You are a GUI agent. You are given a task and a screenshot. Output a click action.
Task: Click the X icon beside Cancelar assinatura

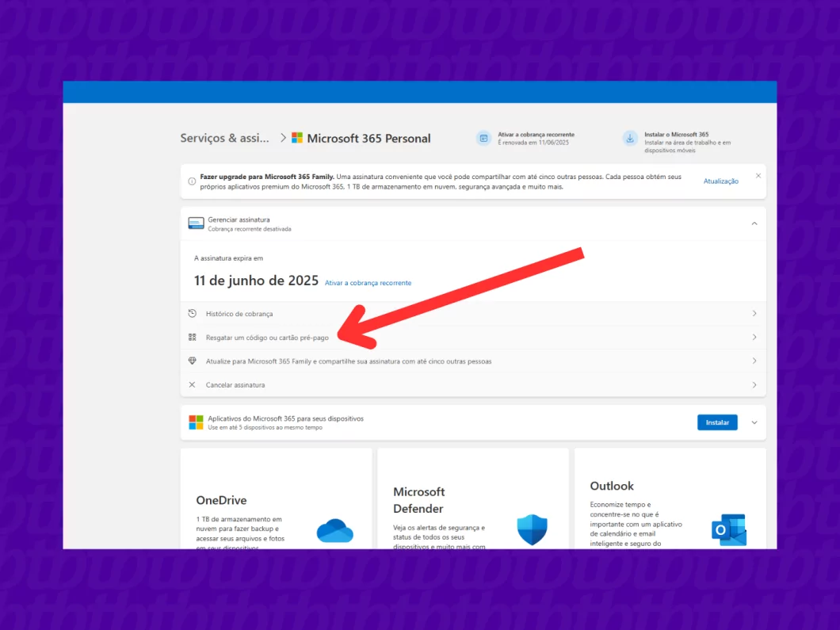click(x=192, y=384)
